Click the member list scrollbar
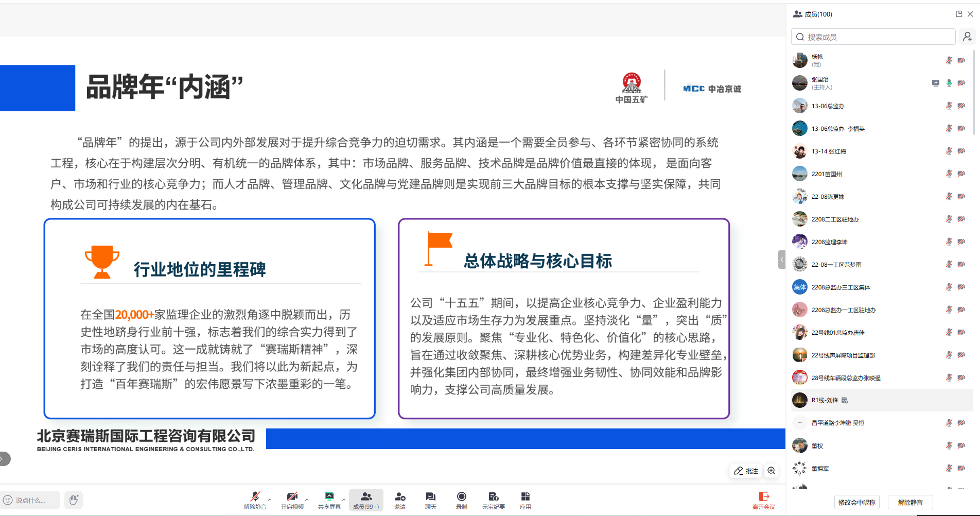The image size is (980, 516). tap(974, 93)
